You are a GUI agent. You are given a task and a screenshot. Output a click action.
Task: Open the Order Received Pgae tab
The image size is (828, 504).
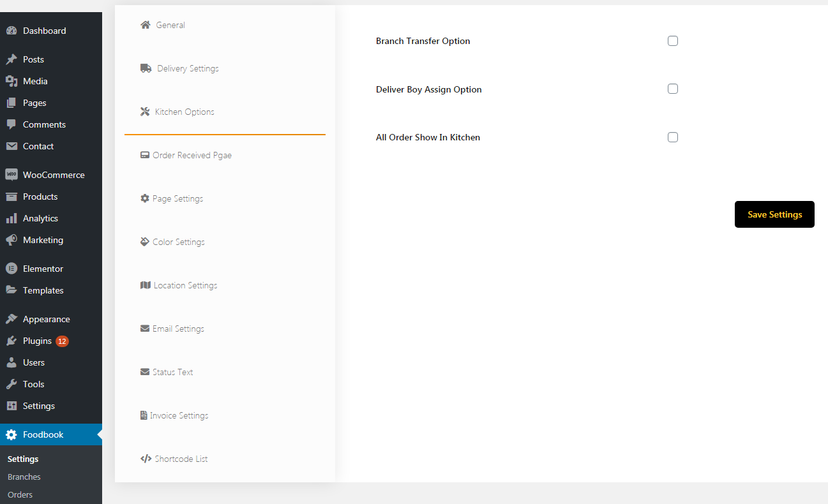pos(192,155)
